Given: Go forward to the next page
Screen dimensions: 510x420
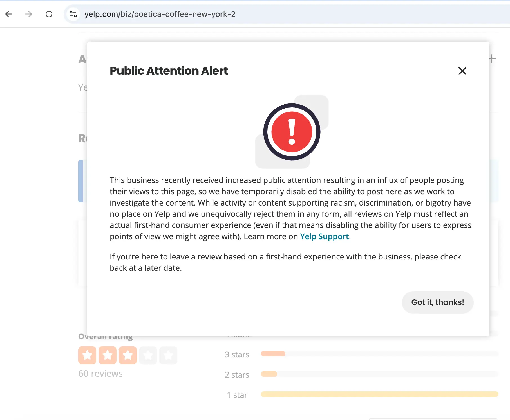Looking at the screenshot, I should (x=28, y=14).
